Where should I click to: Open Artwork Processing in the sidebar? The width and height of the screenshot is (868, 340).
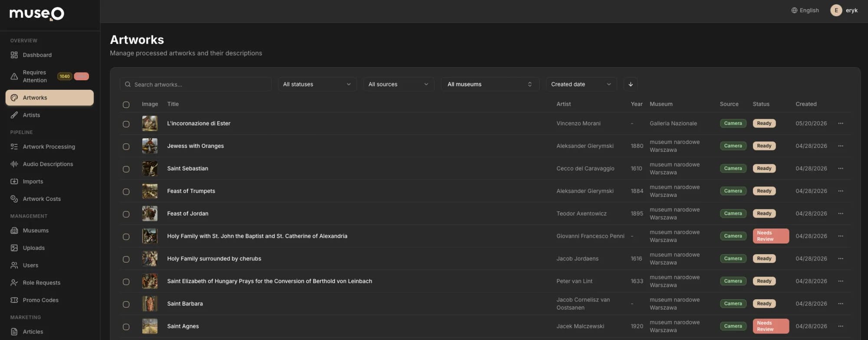pos(49,147)
